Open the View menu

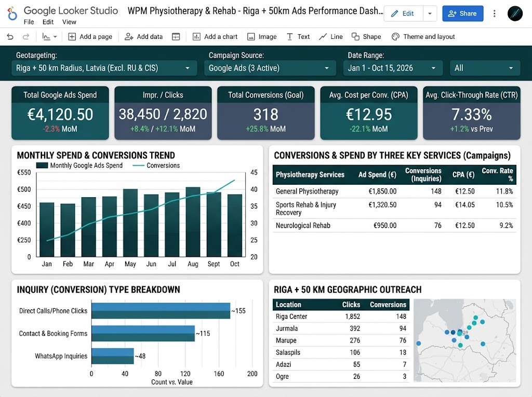coord(69,22)
